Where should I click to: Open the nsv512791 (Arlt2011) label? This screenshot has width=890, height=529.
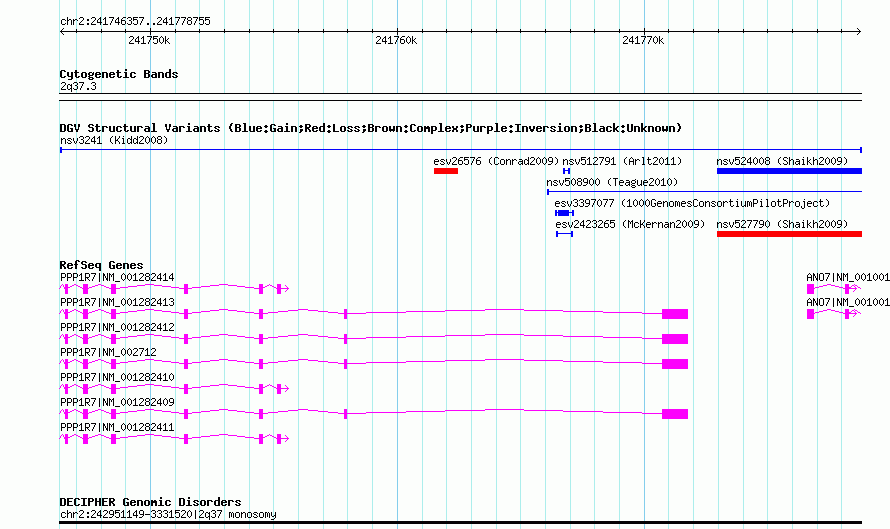point(622,161)
